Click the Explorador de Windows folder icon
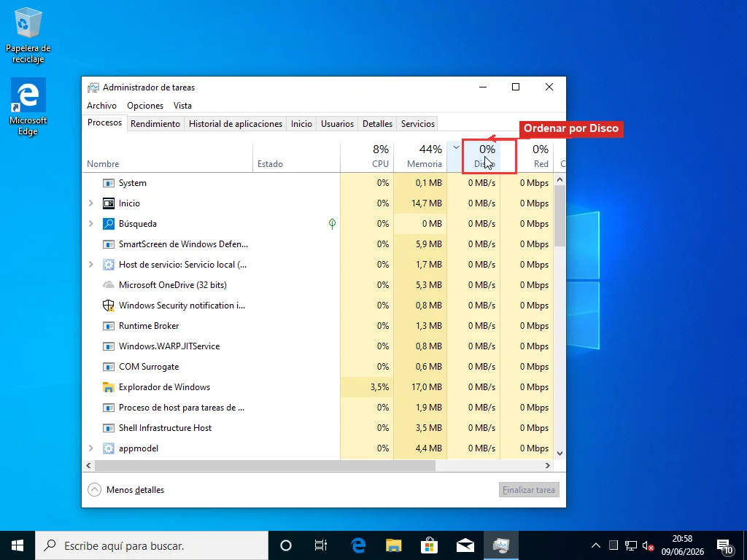Viewport: 747px width, 560px height. pos(109,387)
